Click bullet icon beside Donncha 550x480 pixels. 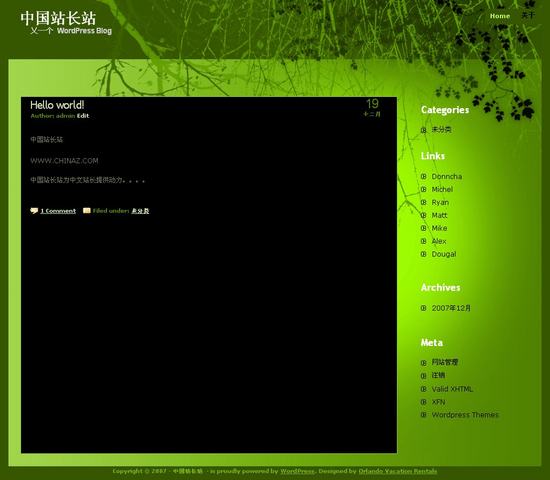[x=423, y=176]
